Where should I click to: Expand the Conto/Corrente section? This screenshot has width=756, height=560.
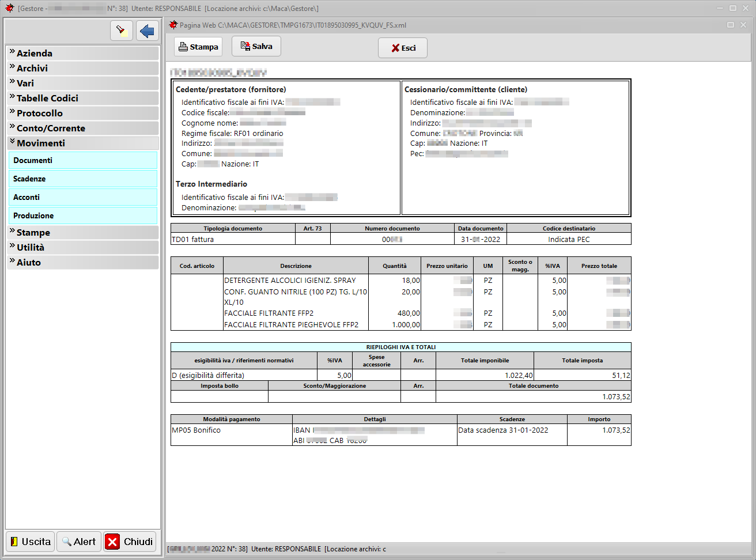coord(82,128)
